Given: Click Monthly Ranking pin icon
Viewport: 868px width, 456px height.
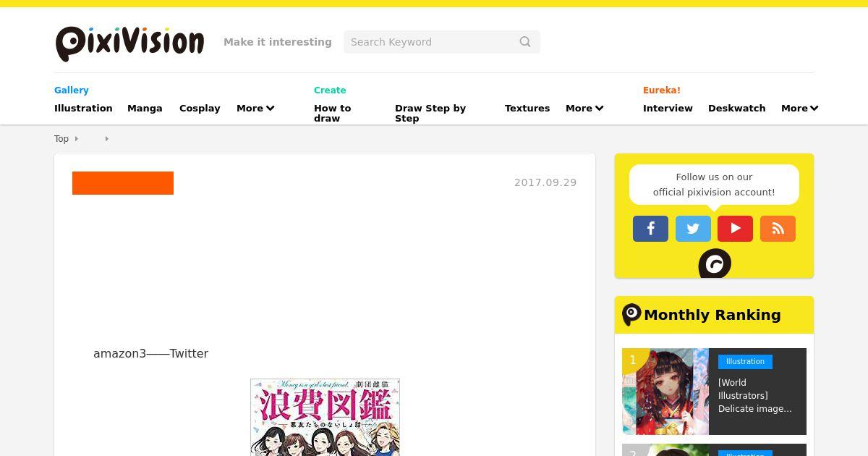Looking at the screenshot, I should pos(631,315).
